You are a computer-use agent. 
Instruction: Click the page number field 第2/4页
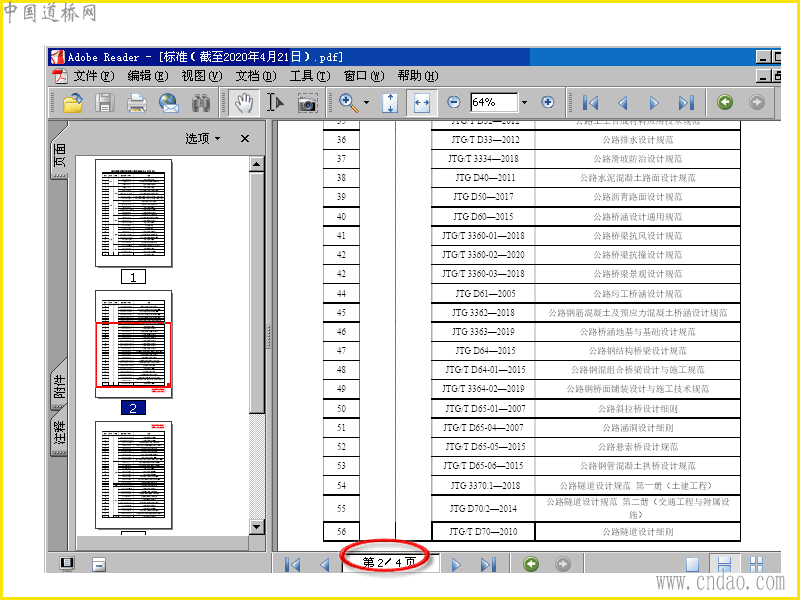pos(389,562)
